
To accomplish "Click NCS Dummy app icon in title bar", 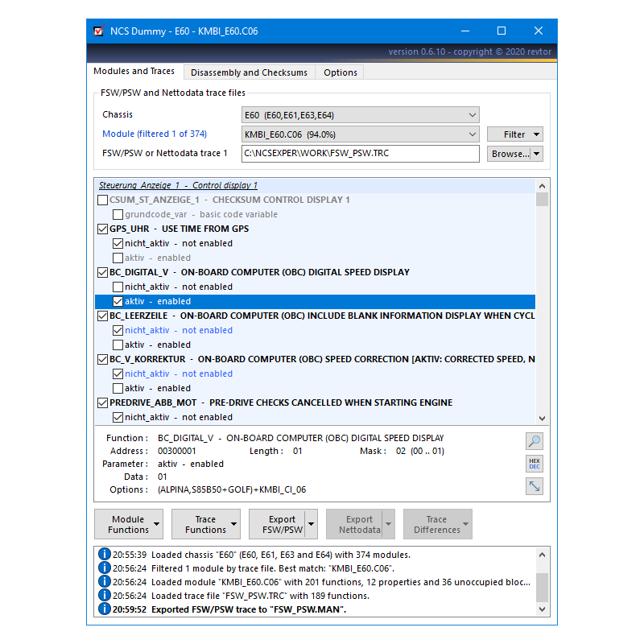I will [x=98, y=31].
